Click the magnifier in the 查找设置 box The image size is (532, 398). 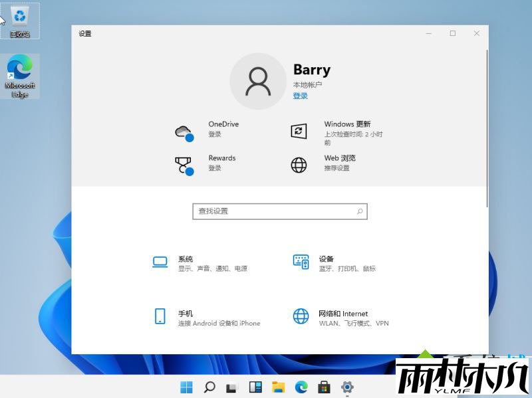[360, 211]
